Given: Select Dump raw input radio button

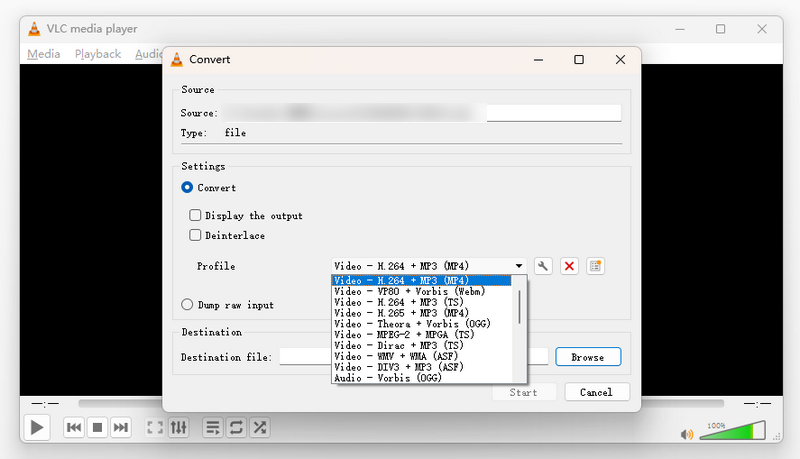Looking at the screenshot, I should coord(187,304).
